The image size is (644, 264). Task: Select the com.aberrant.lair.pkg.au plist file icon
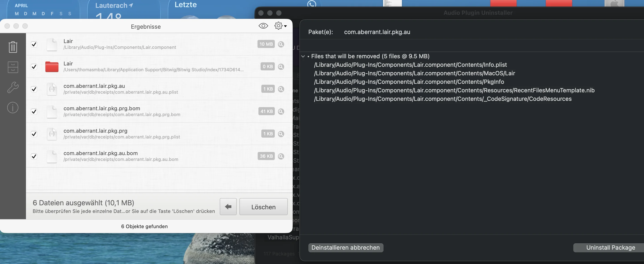point(52,89)
